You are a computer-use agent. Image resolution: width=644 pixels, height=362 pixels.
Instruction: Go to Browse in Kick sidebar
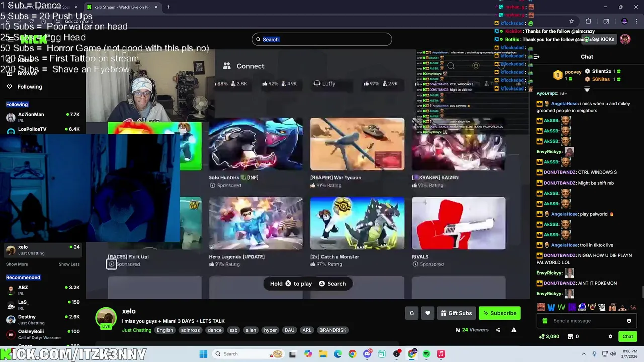(x=22, y=73)
